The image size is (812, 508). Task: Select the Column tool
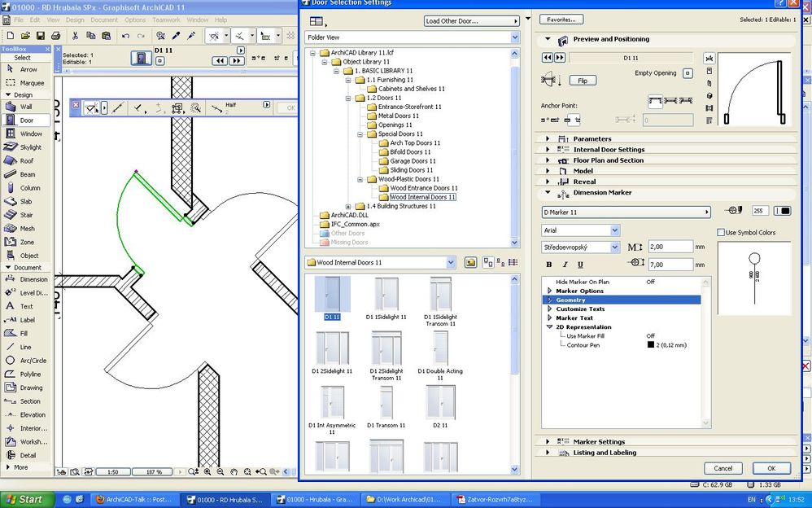[x=25, y=187]
